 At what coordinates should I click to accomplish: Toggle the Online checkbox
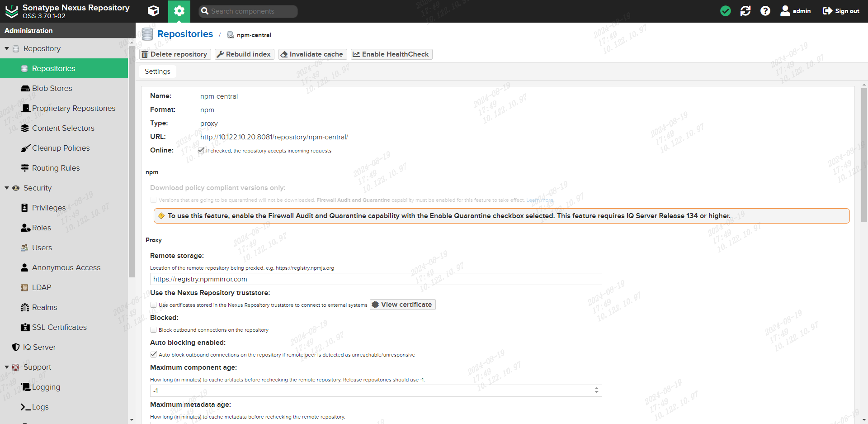coord(201,151)
